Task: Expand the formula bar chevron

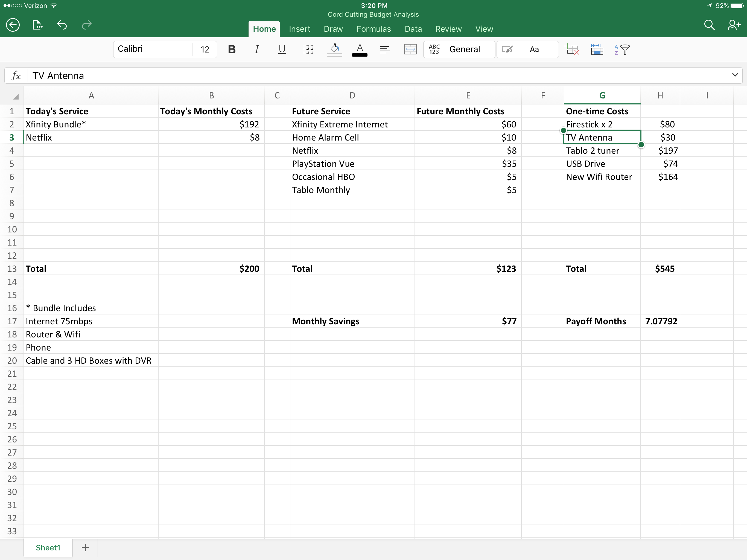Action: tap(735, 75)
